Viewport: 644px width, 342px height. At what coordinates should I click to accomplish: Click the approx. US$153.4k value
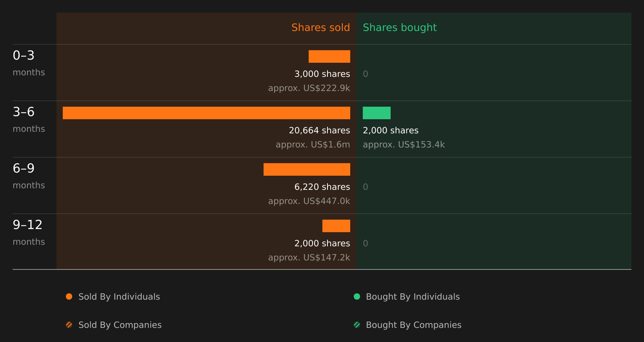404,145
